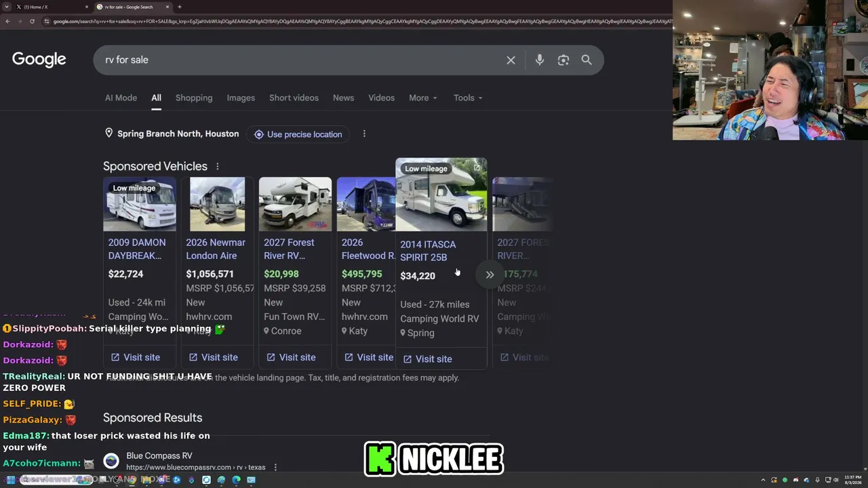This screenshot has width=868, height=488.
Task: Select the All results tab
Action: tap(156, 98)
